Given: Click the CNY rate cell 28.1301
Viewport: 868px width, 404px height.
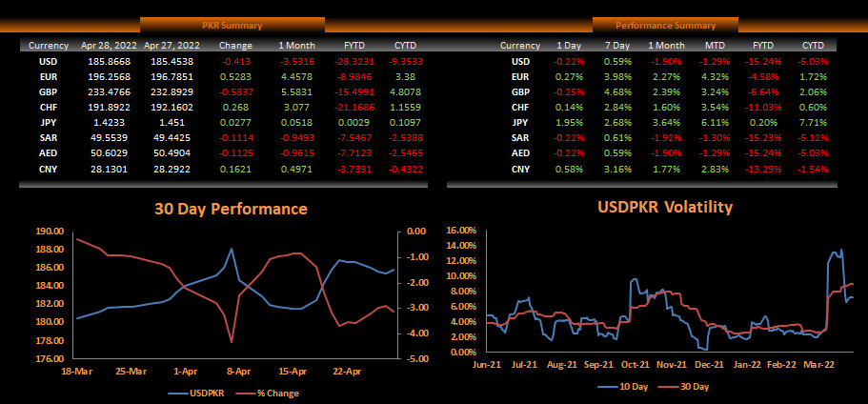Looking at the screenshot, I should [108, 168].
